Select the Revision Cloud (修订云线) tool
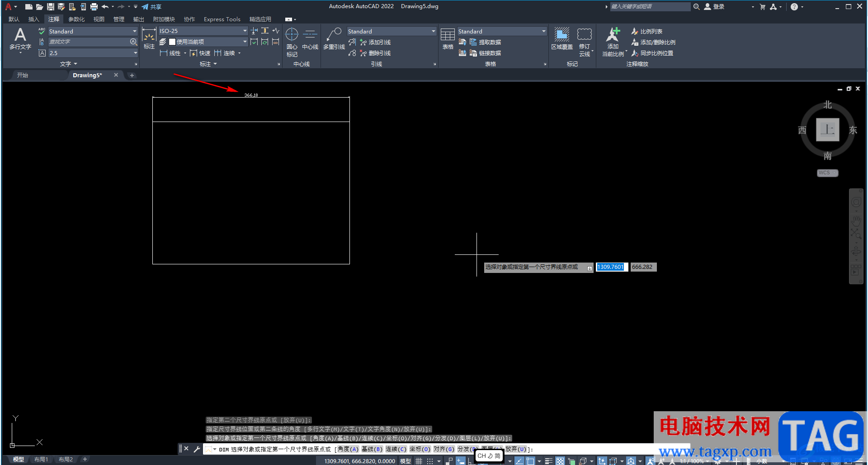This screenshot has height=465, width=868. click(x=585, y=42)
